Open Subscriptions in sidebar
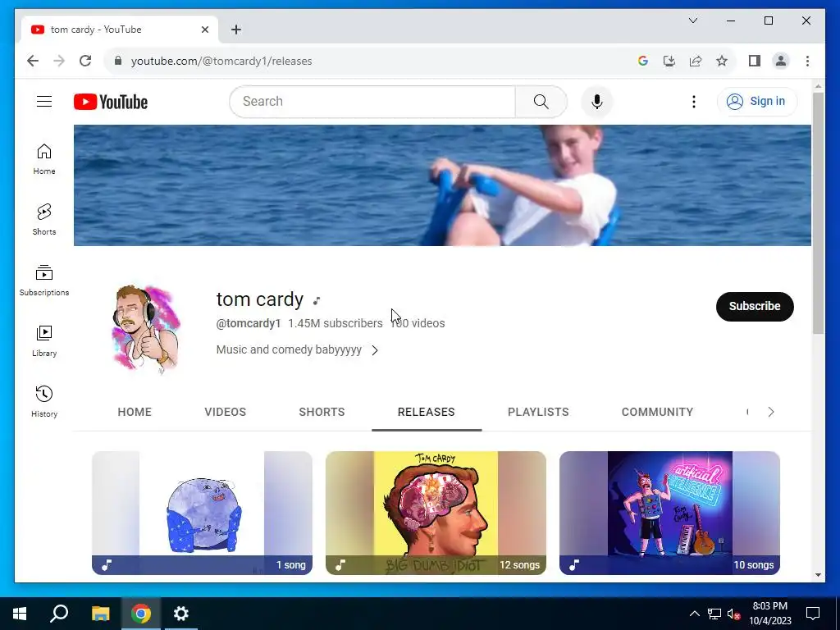 [x=44, y=281]
